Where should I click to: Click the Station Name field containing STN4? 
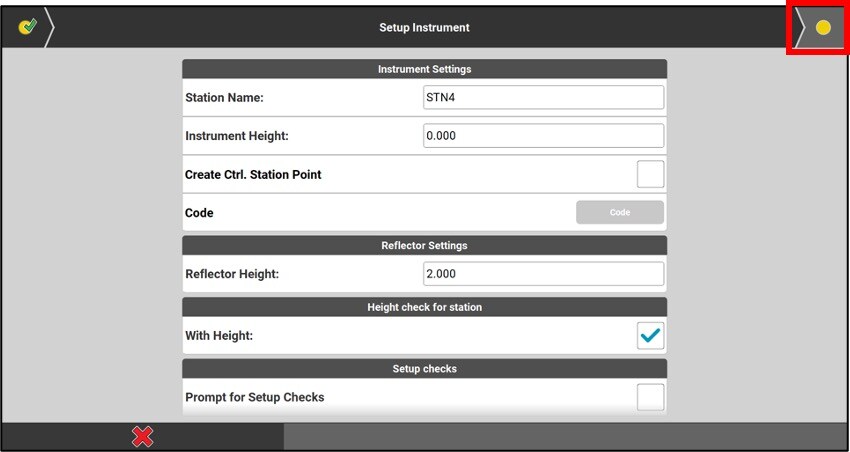click(543, 97)
